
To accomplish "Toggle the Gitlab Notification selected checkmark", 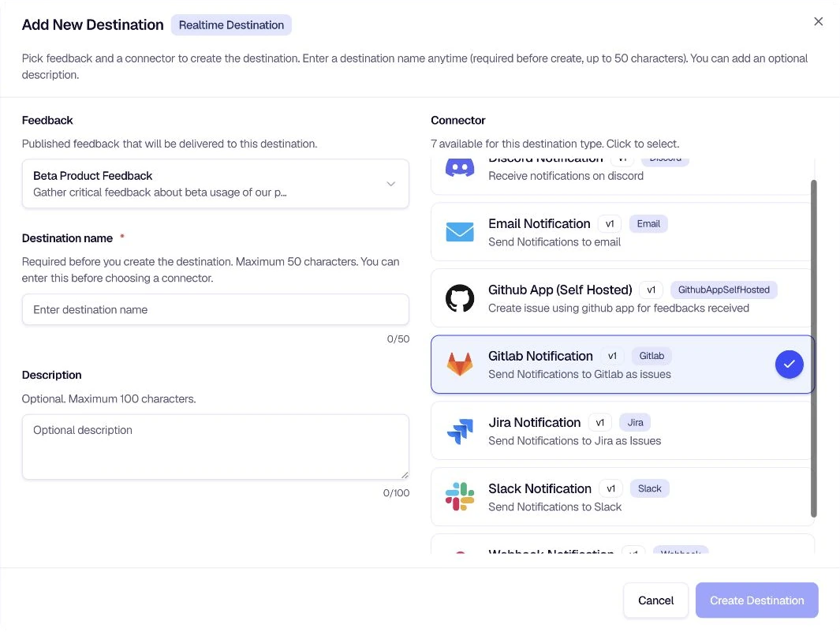I will click(789, 365).
